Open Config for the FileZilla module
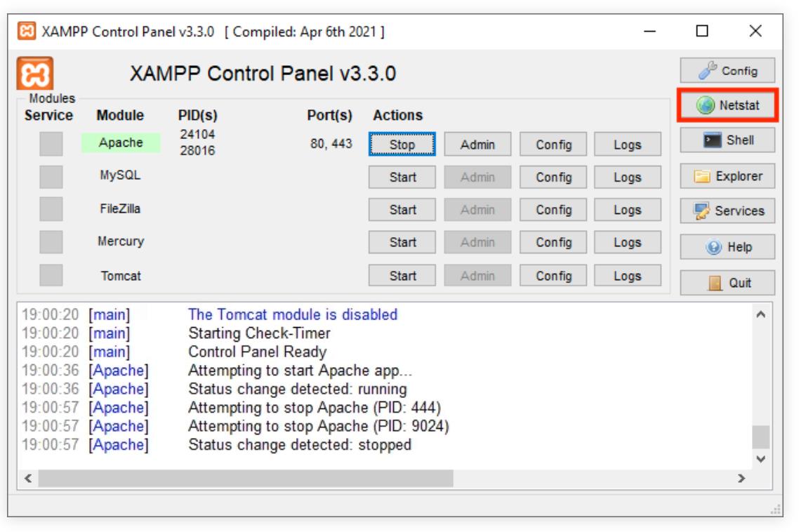Image resolution: width=799 pixels, height=532 pixels. click(553, 210)
